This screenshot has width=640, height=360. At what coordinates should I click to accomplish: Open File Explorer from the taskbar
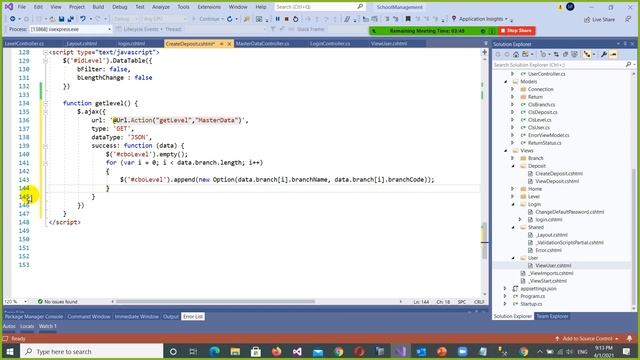[235, 351]
